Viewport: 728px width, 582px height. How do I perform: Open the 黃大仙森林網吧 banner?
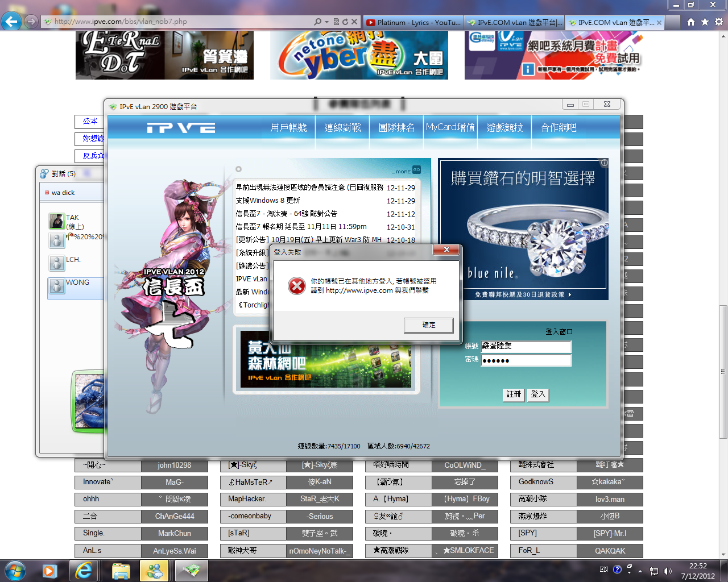326,359
